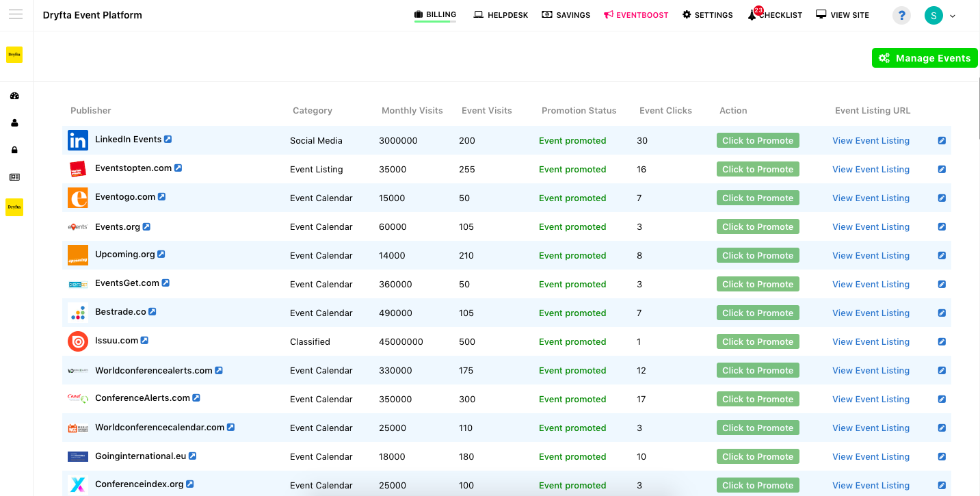Open the Checklist menu item
This screenshot has height=496, width=980.
(775, 15)
